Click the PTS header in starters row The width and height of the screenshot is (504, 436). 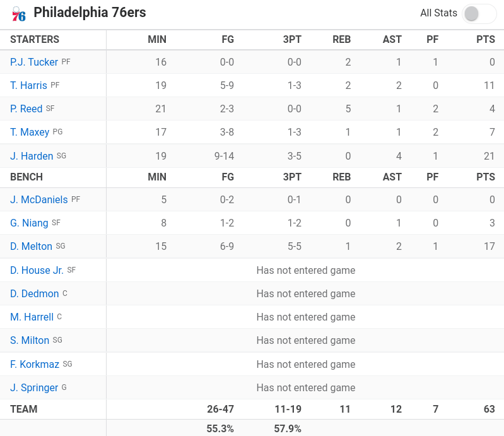486,39
